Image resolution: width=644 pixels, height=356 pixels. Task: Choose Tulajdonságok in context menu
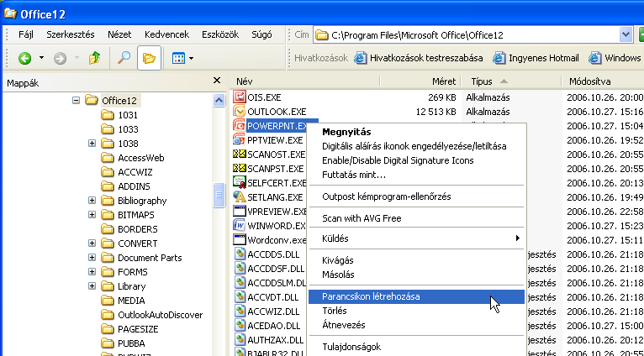(x=416, y=347)
